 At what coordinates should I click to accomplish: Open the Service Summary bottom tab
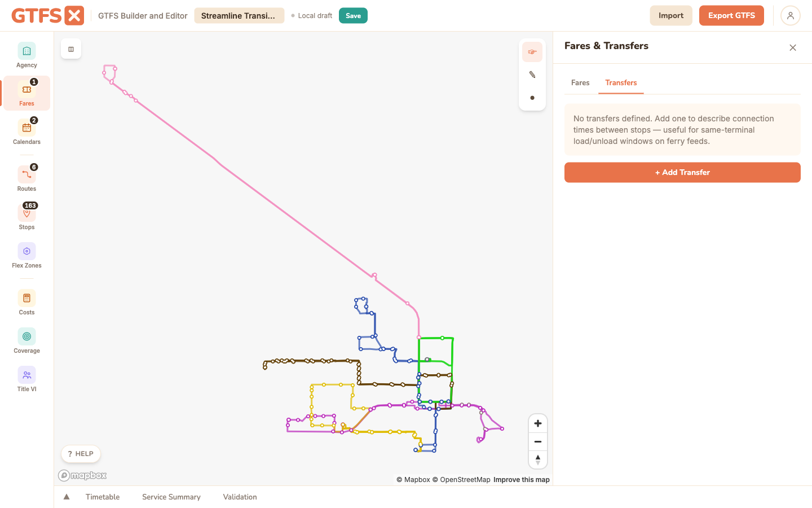tap(171, 497)
